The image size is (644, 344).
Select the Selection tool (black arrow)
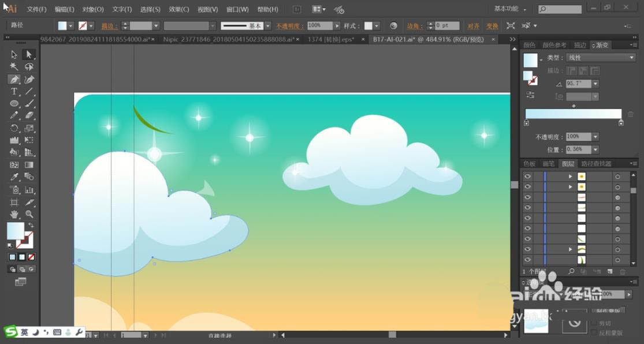[14, 55]
